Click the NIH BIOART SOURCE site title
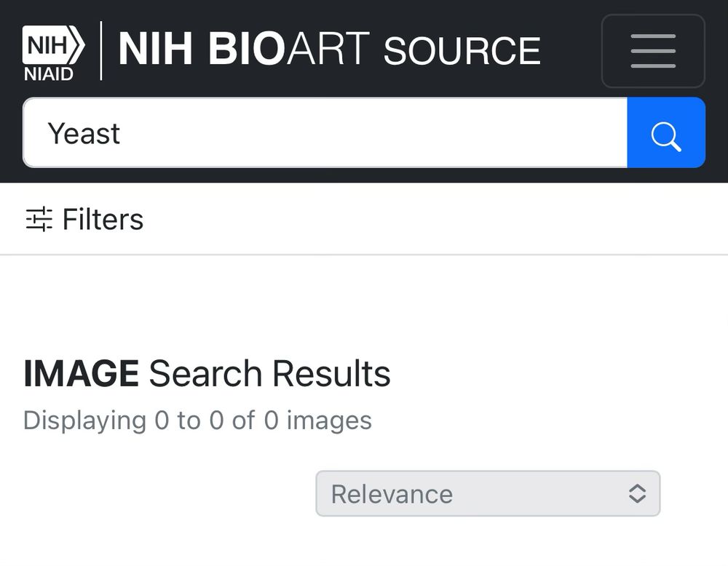Viewport: 728px width, 566px height. [x=329, y=49]
